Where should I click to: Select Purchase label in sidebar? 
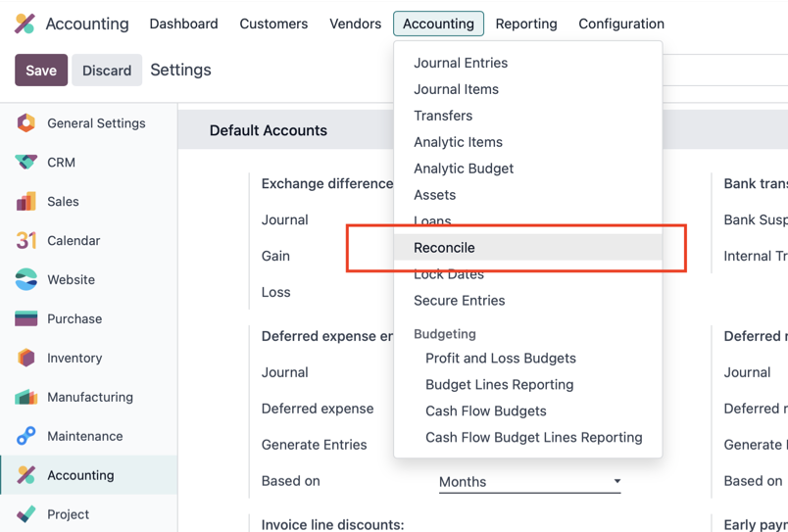pos(74,319)
